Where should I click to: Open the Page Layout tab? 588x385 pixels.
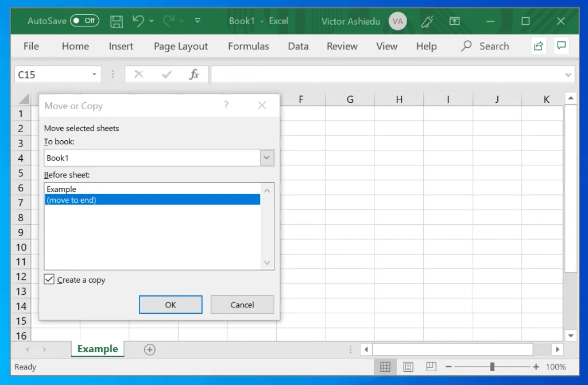tap(181, 47)
